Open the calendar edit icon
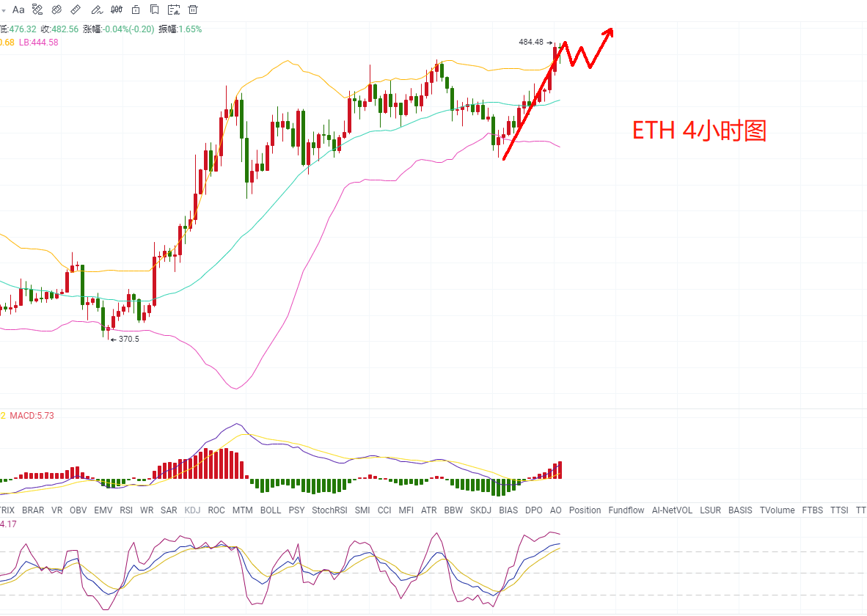This screenshot has width=867, height=616. click(173, 10)
